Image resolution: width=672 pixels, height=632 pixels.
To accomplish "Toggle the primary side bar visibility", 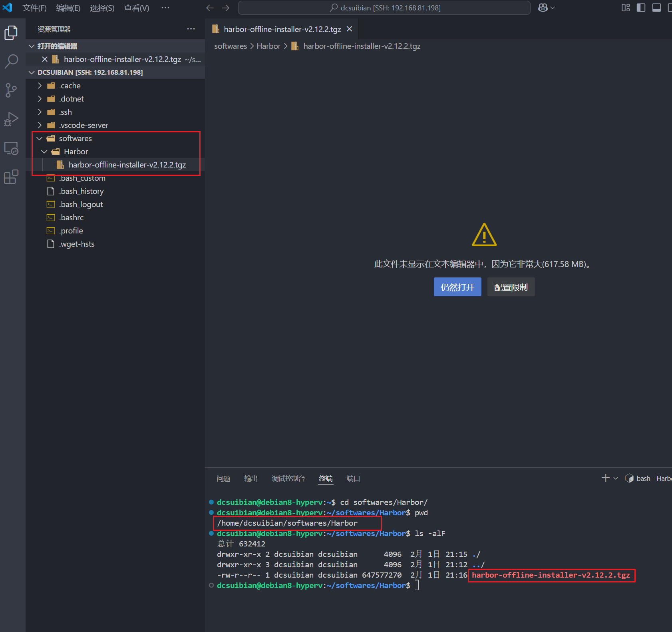I will (641, 8).
